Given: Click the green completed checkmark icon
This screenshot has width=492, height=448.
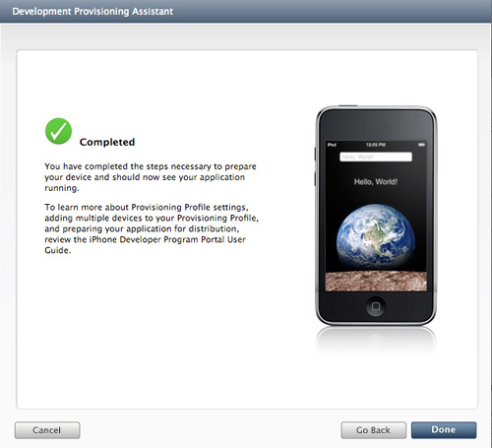Looking at the screenshot, I should pyautogui.click(x=58, y=131).
